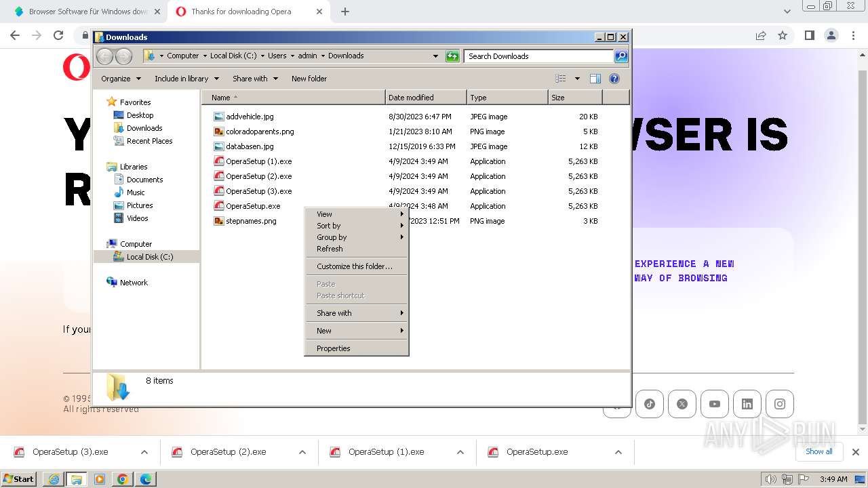The height and width of the screenshot is (488, 868).
Task: Select the OperaSetup (1).exe file icon
Action: pos(219,161)
